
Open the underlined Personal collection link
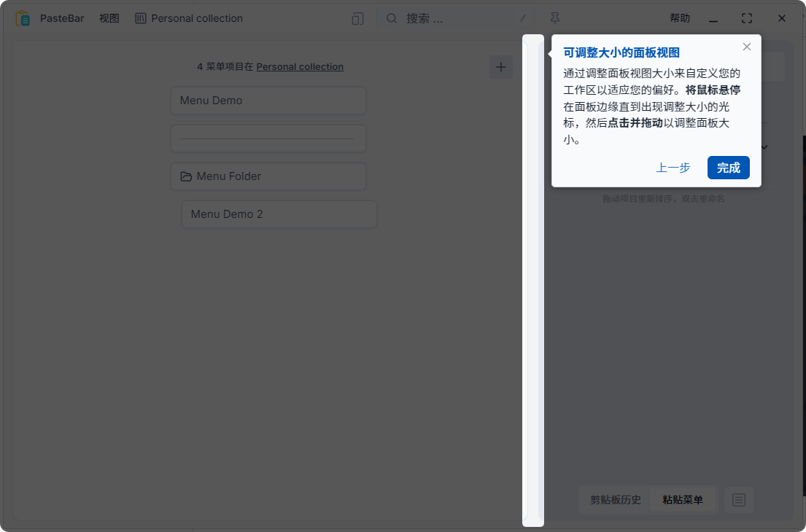click(x=300, y=66)
